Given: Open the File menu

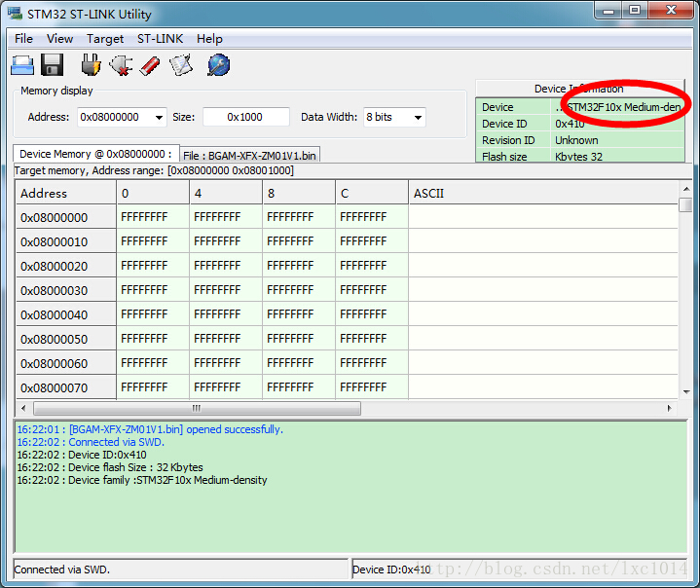Looking at the screenshot, I should click(x=23, y=39).
